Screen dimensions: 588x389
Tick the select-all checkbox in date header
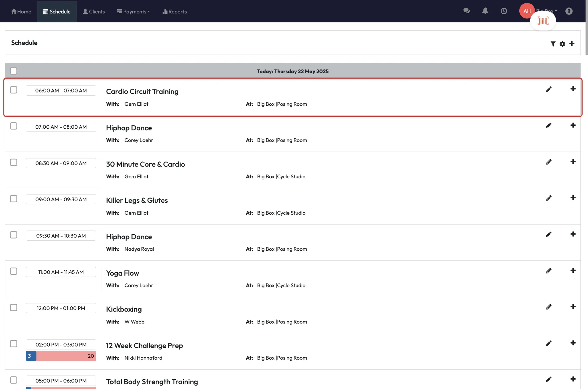pos(13,71)
